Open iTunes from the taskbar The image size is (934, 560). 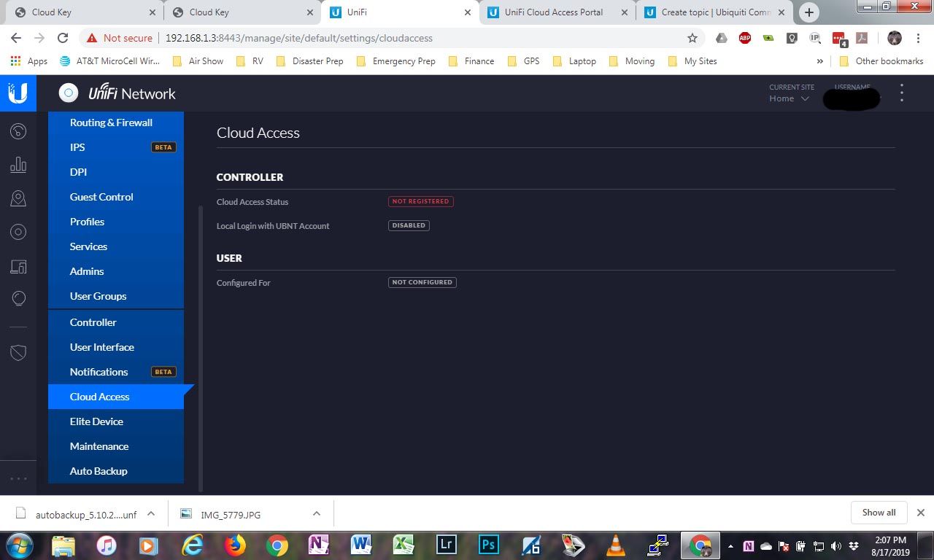107,545
